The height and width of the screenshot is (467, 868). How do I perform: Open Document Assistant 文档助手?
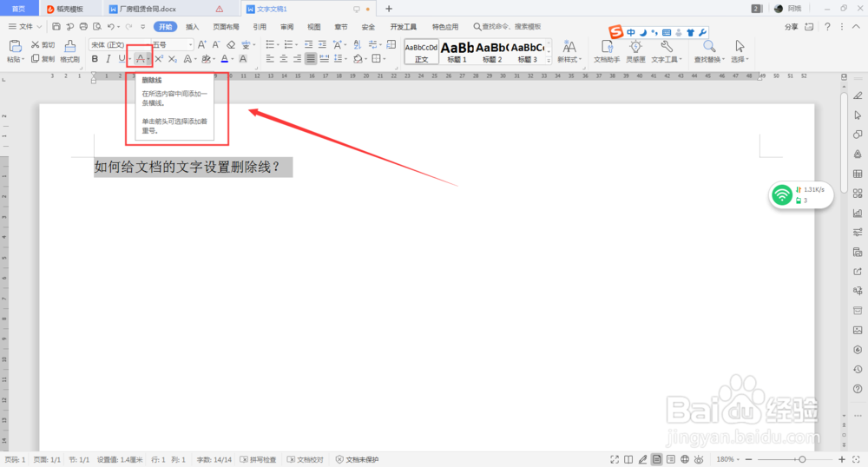click(x=607, y=51)
